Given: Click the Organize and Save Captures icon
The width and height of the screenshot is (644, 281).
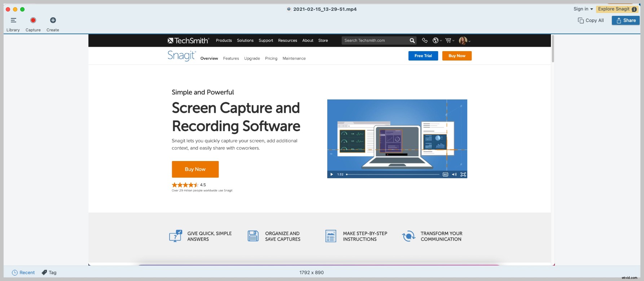Looking at the screenshot, I should tap(253, 236).
